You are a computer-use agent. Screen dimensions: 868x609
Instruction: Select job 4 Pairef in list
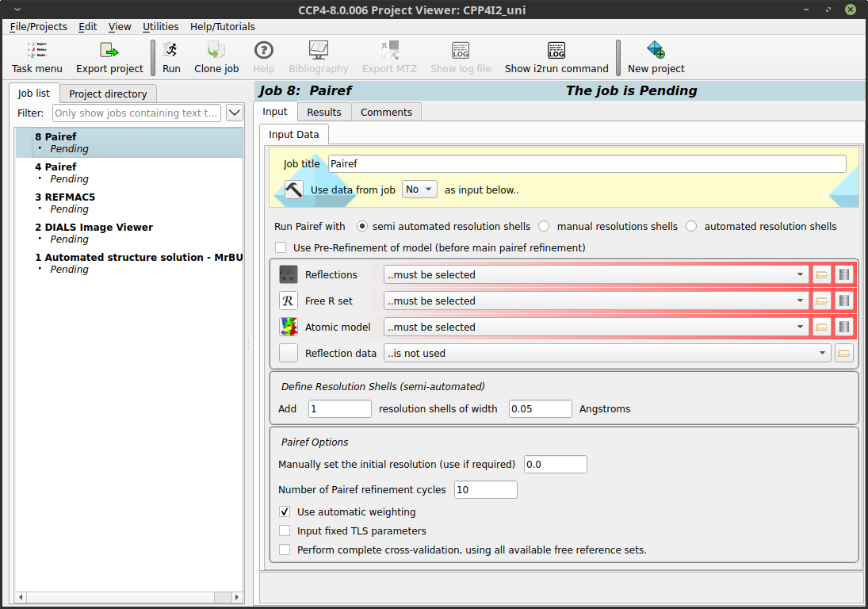tap(129, 173)
